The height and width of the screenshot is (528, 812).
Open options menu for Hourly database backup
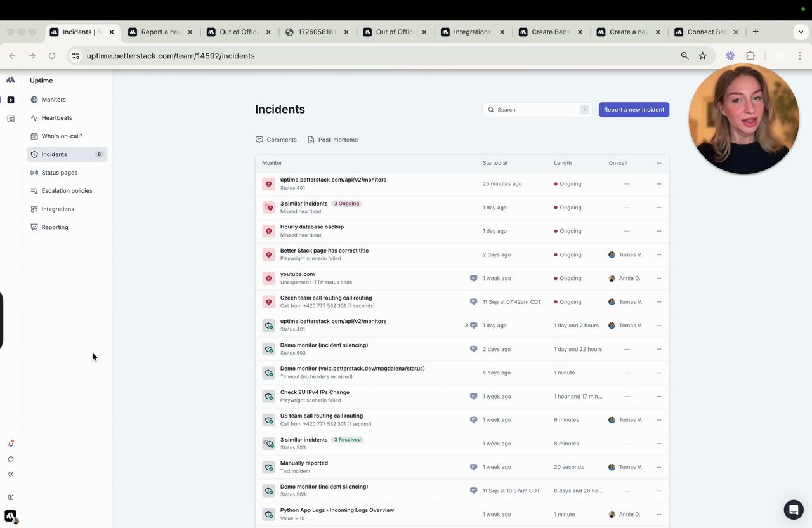pyautogui.click(x=658, y=231)
